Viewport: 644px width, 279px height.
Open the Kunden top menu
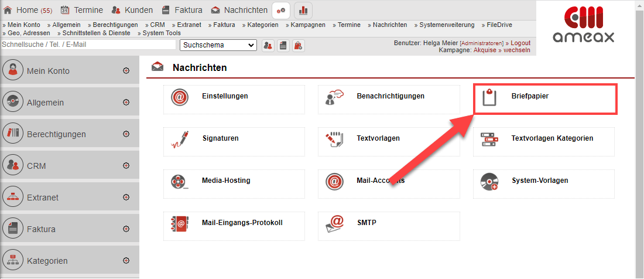click(x=132, y=10)
